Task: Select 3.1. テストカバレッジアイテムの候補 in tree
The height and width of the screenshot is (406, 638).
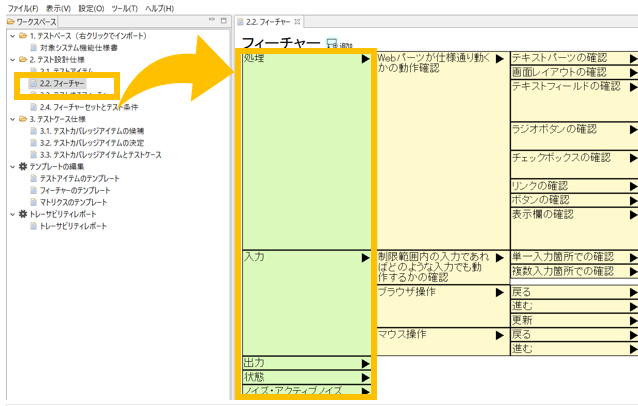Action: click(x=92, y=131)
